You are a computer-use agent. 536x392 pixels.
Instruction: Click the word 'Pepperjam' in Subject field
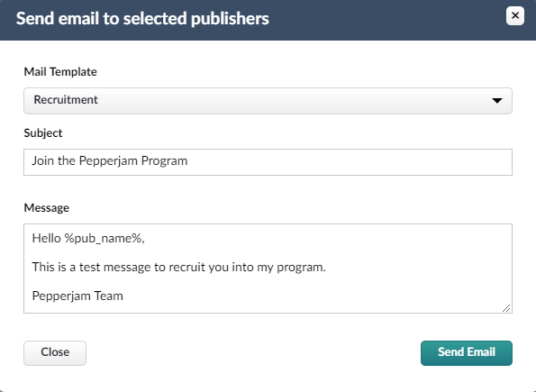(x=108, y=160)
